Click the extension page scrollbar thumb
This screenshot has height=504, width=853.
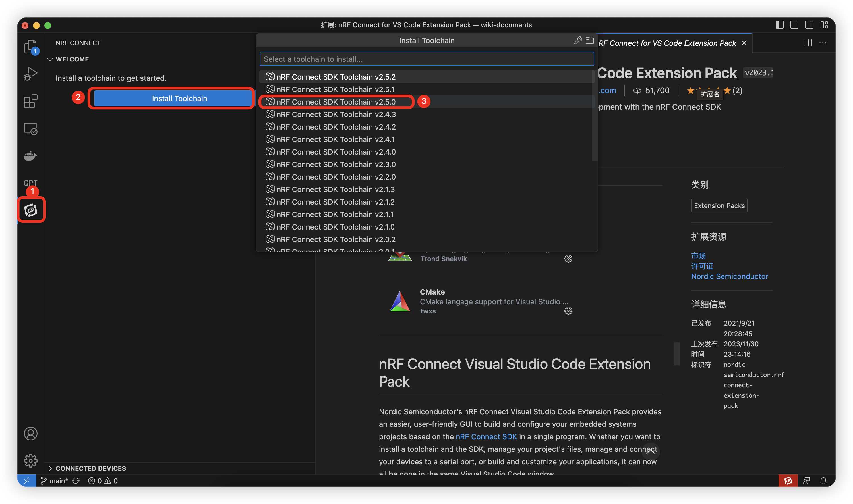click(x=677, y=353)
